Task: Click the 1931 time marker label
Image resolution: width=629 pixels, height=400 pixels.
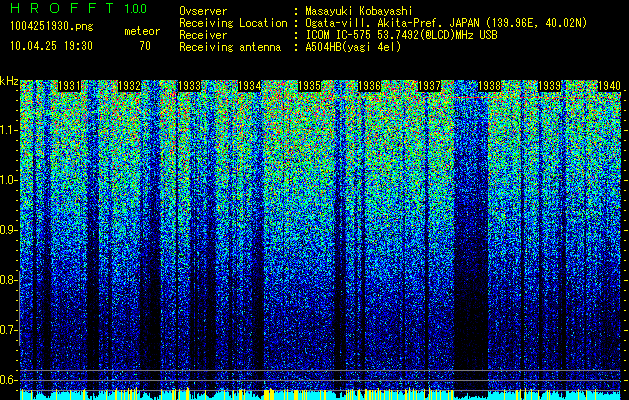Action: point(69,86)
